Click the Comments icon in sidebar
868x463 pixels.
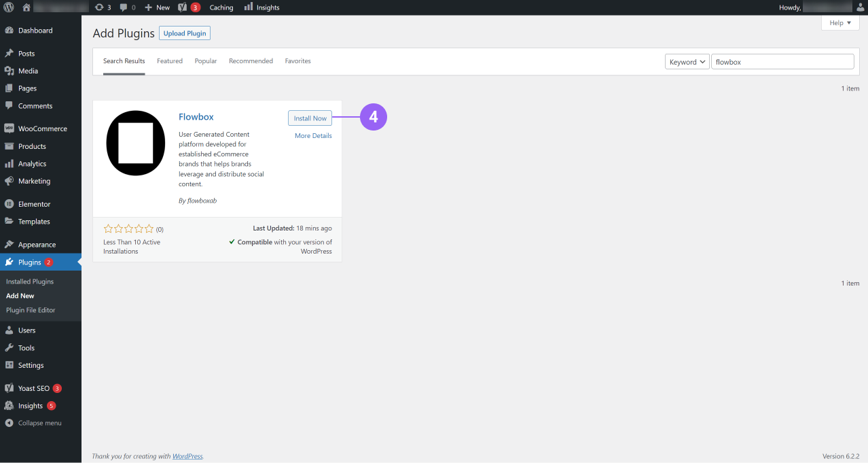tap(9, 106)
